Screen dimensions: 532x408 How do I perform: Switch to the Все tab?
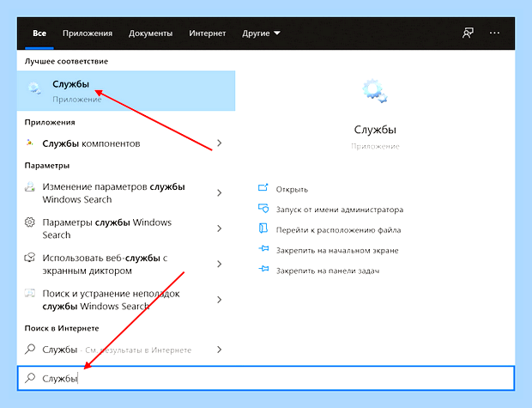[x=39, y=33]
